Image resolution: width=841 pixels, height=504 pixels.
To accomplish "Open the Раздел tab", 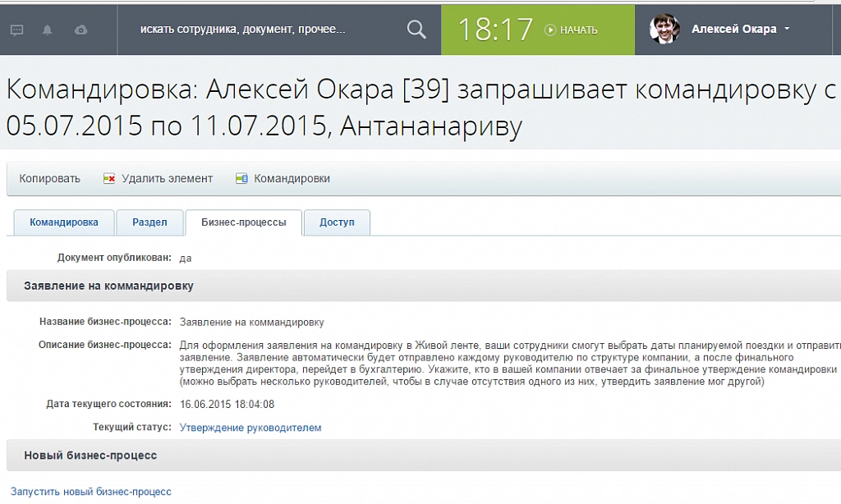I will click(x=149, y=222).
